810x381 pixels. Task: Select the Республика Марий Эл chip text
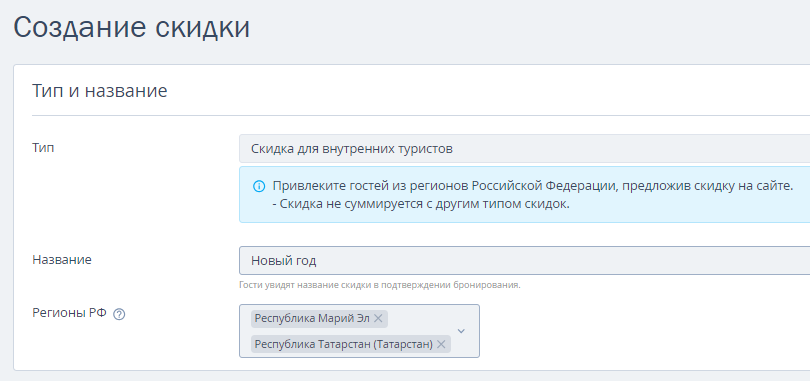313,319
